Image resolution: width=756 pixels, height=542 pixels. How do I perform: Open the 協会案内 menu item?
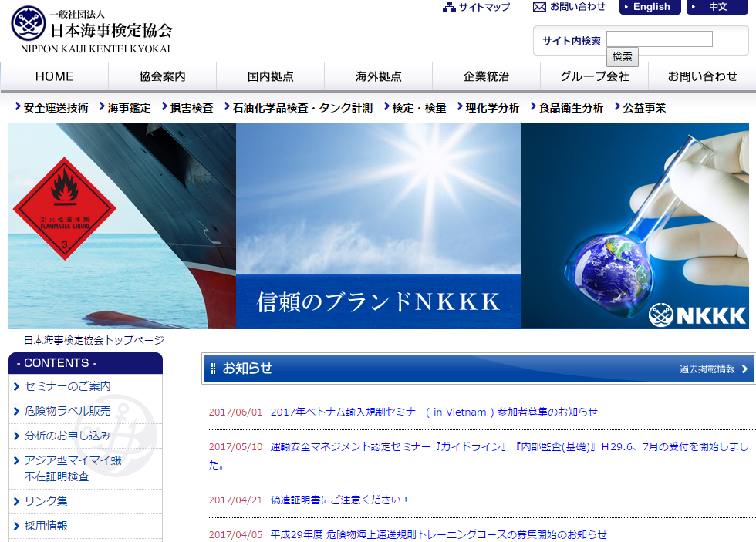163,76
